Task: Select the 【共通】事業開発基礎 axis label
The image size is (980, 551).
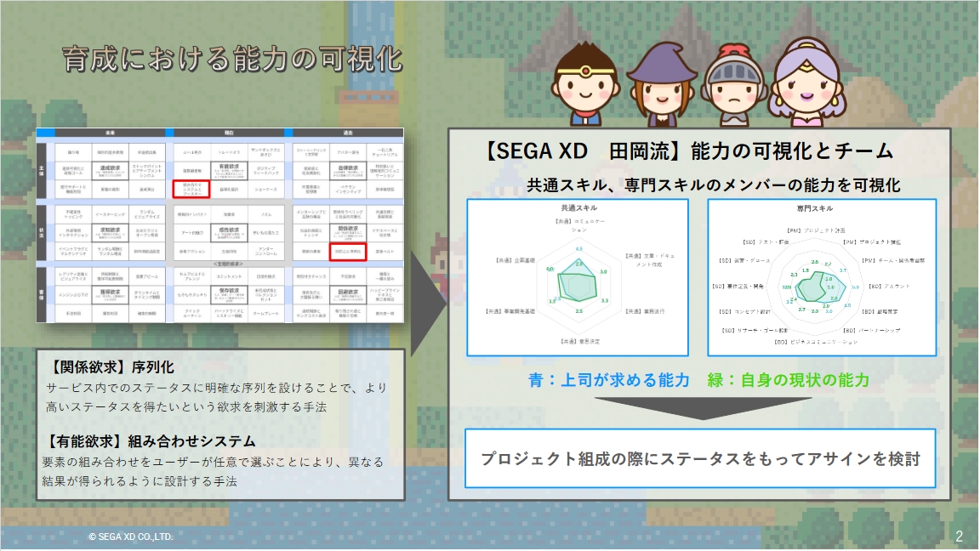Action: point(510,311)
